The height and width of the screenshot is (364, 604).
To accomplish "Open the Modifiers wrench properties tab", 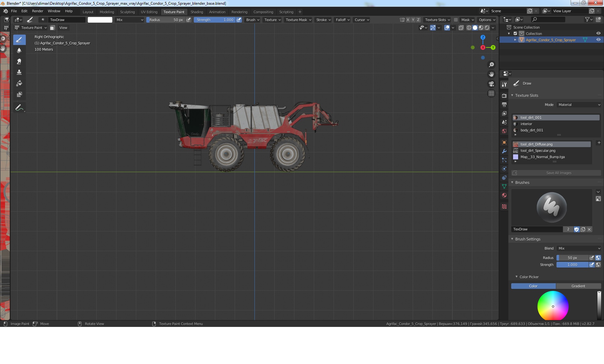I will click(504, 151).
